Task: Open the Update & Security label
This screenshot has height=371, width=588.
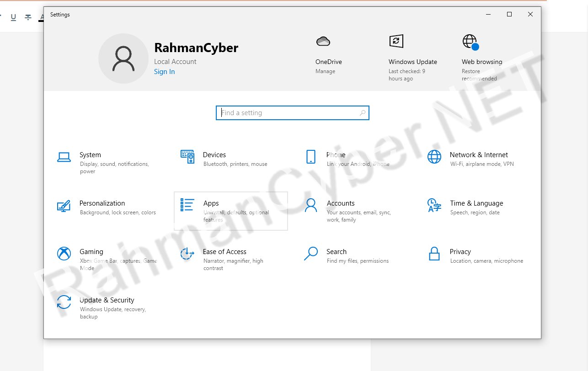Action: (x=107, y=300)
